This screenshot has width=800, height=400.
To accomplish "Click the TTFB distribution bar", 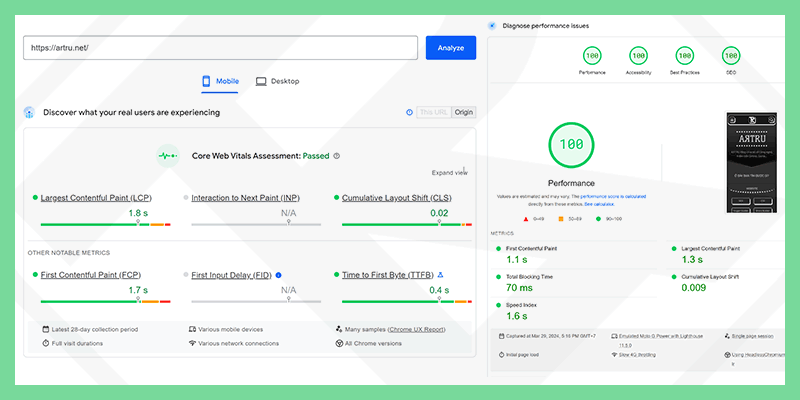I will (x=407, y=302).
